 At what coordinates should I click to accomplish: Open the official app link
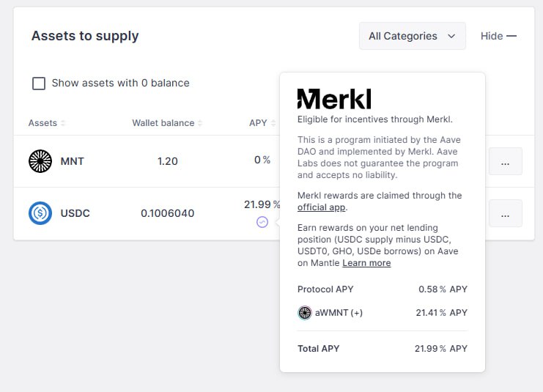pyautogui.click(x=322, y=207)
